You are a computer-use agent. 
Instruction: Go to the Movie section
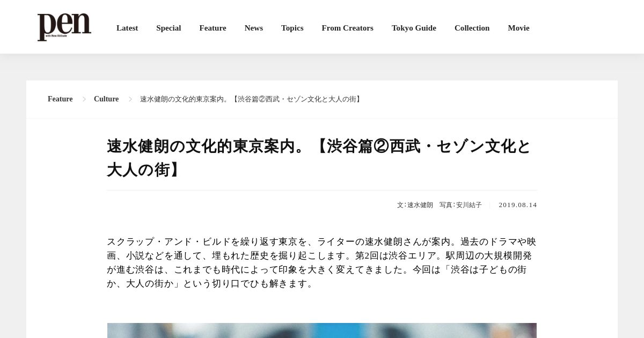pos(518,28)
